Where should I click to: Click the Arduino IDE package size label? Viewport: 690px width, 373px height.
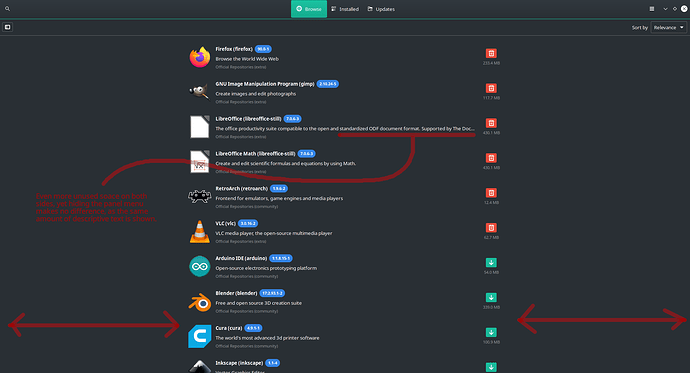tap(491, 272)
